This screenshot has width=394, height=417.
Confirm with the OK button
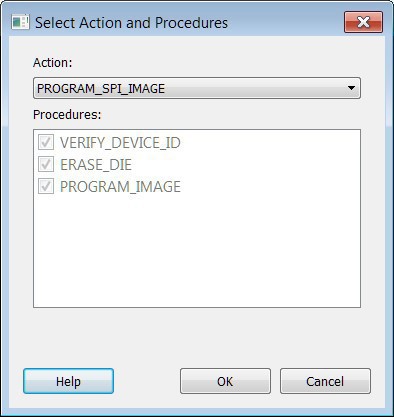[225, 381]
